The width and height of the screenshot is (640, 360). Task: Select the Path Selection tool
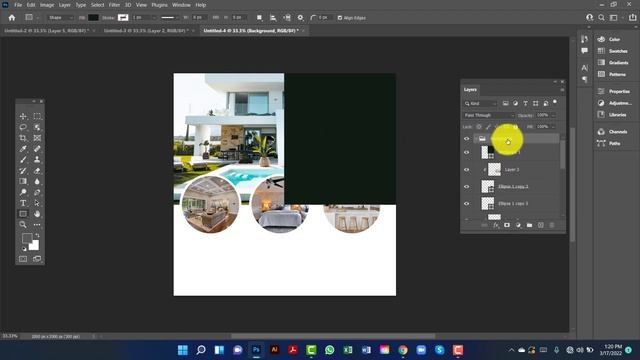coord(37,203)
